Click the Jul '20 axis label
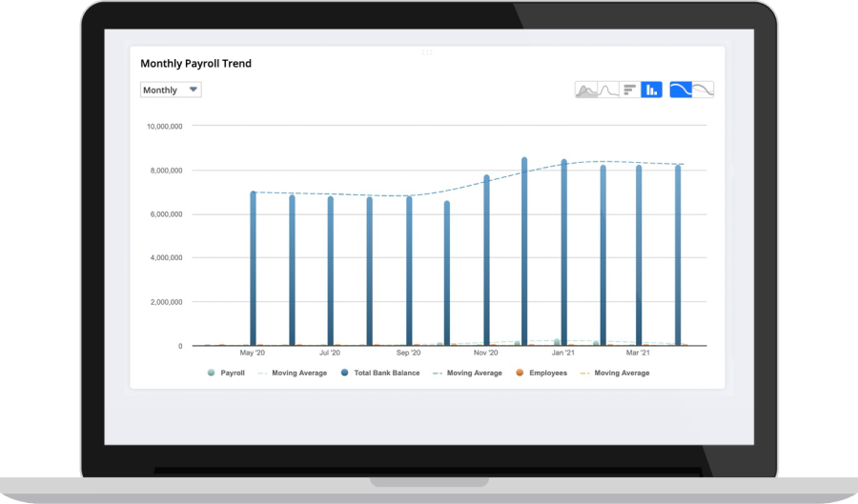 click(330, 353)
